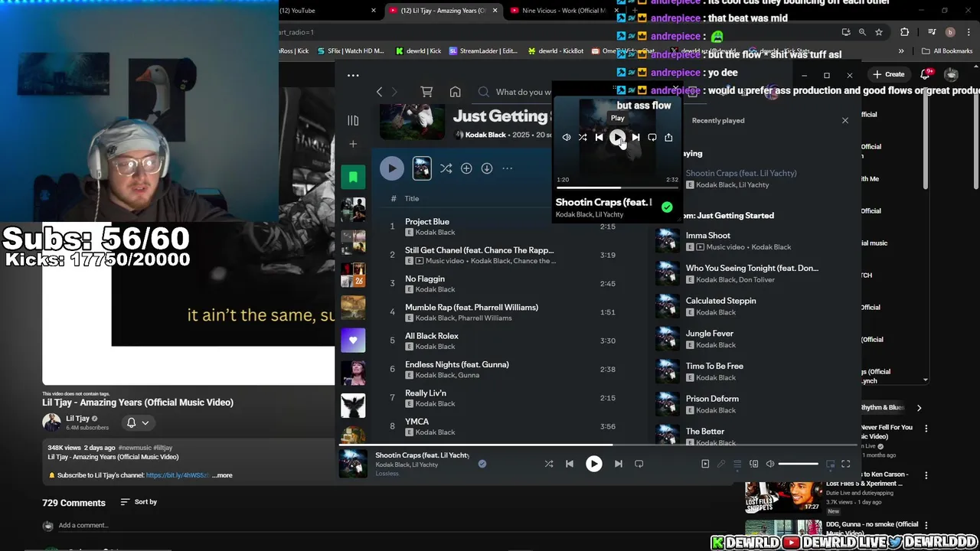
Task: Open the three-dot app menu
Action: click(x=353, y=75)
